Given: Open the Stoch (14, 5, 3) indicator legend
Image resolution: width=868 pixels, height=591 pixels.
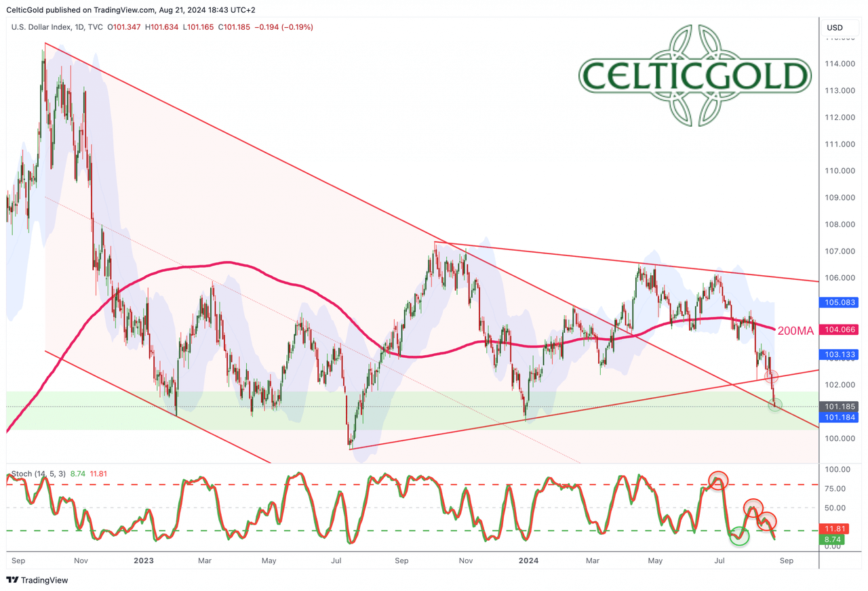Looking at the screenshot, I should (38, 474).
